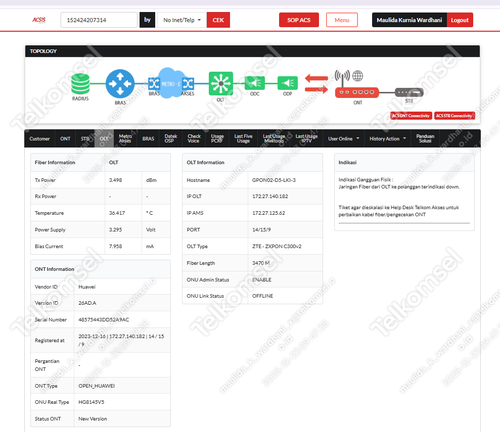Click the ACSIS logo

(x=39, y=20)
